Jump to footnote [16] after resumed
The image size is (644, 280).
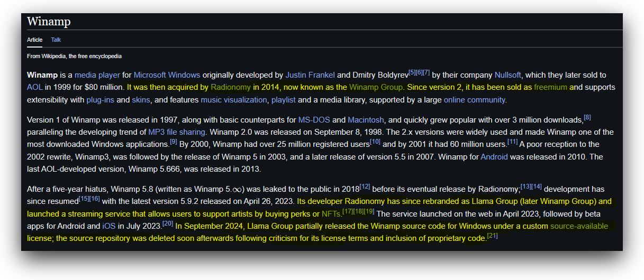(x=95, y=199)
